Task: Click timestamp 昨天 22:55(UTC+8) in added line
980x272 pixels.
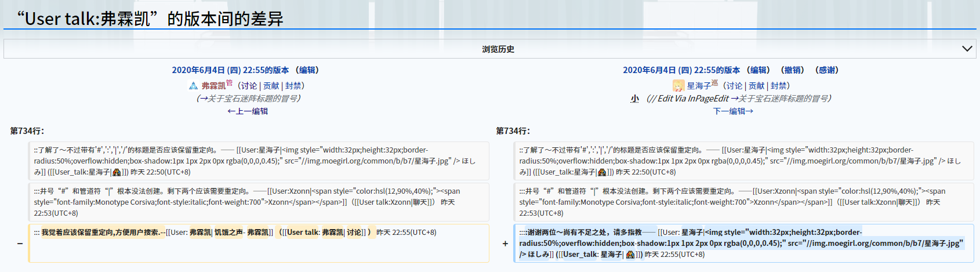Action: [x=674, y=255]
